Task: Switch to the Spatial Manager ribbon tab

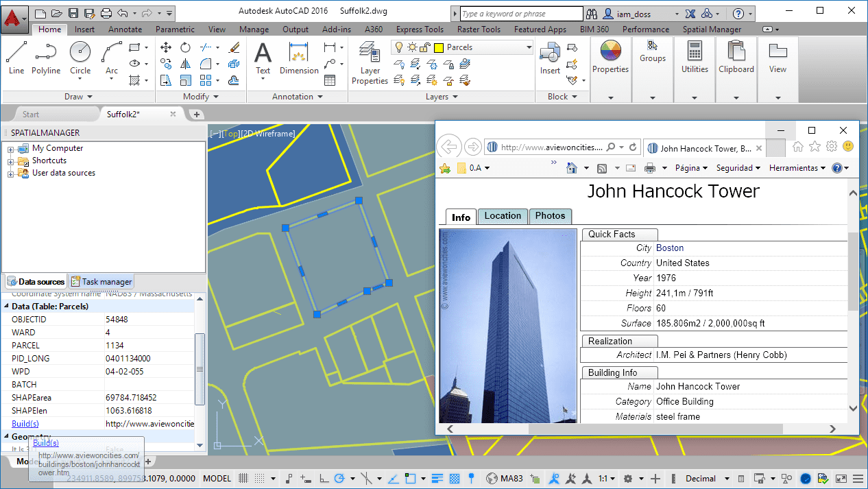Action: click(x=711, y=29)
